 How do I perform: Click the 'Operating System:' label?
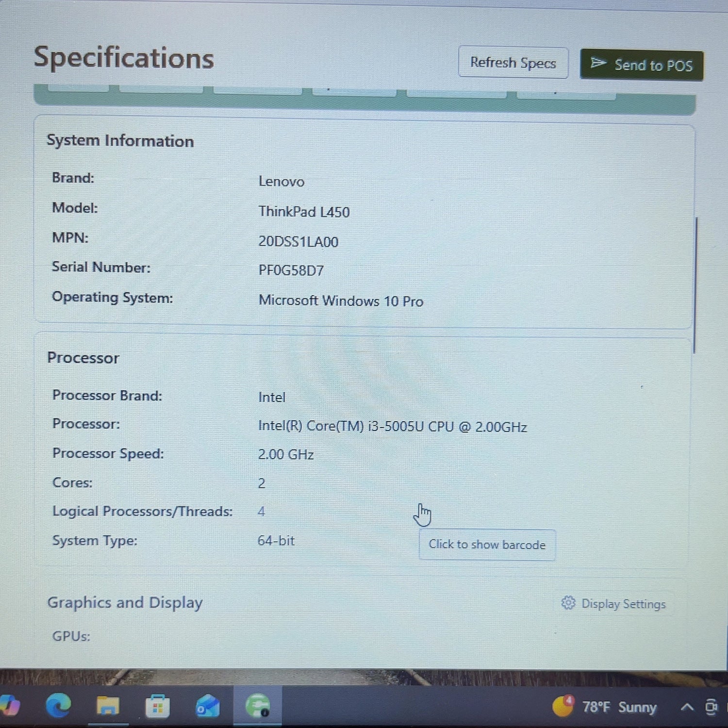click(x=112, y=297)
